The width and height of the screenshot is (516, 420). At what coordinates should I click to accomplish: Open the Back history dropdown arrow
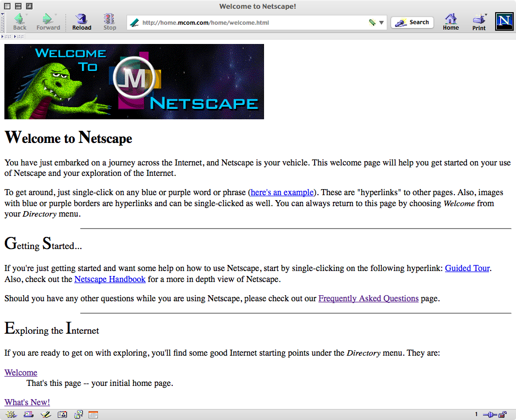point(26,15)
